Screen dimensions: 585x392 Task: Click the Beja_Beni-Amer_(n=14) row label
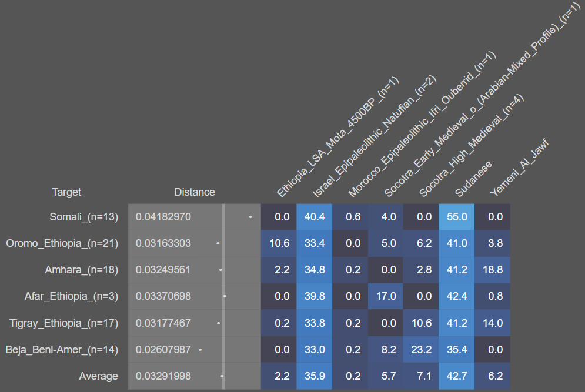click(62, 350)
